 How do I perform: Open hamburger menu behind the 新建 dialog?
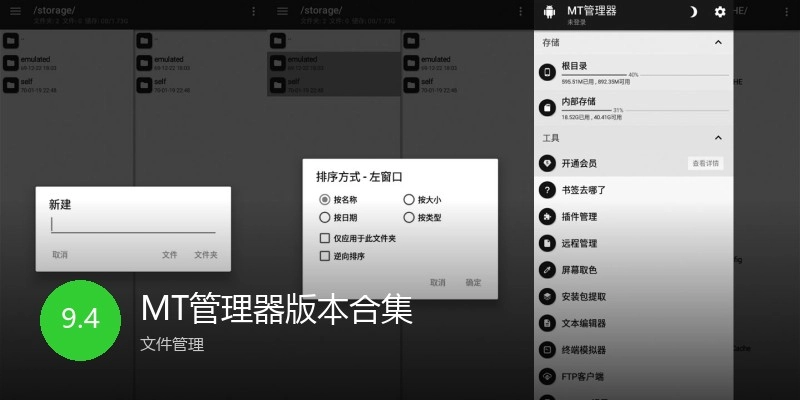tap(15, 11)
